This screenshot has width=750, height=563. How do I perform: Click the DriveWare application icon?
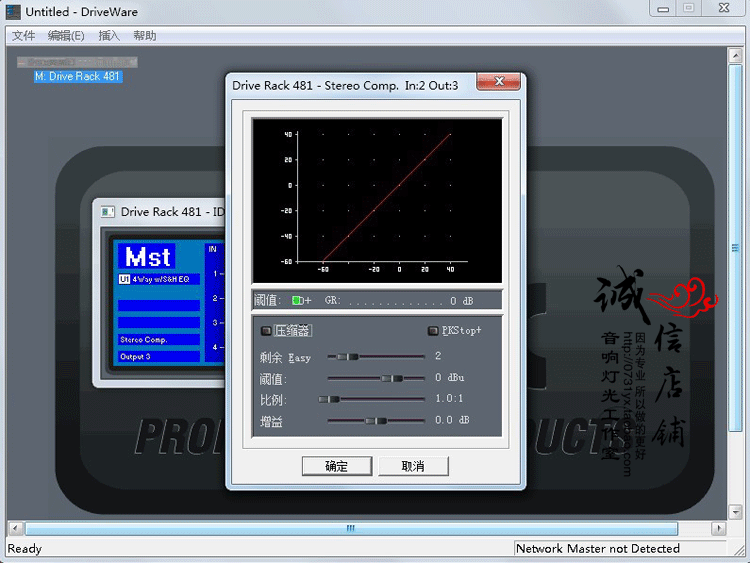tap(13, 11)
